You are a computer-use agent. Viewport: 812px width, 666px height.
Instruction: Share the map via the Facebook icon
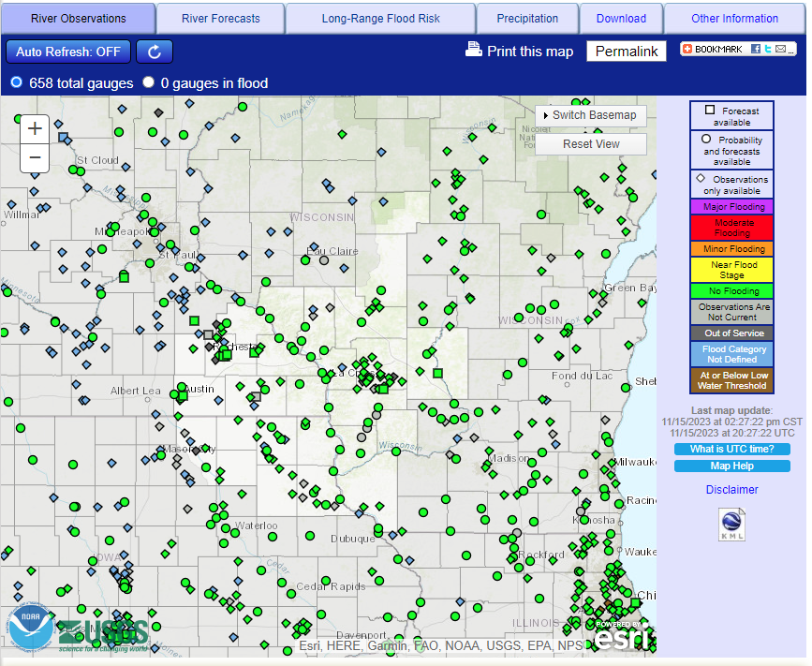click(758, 50)
